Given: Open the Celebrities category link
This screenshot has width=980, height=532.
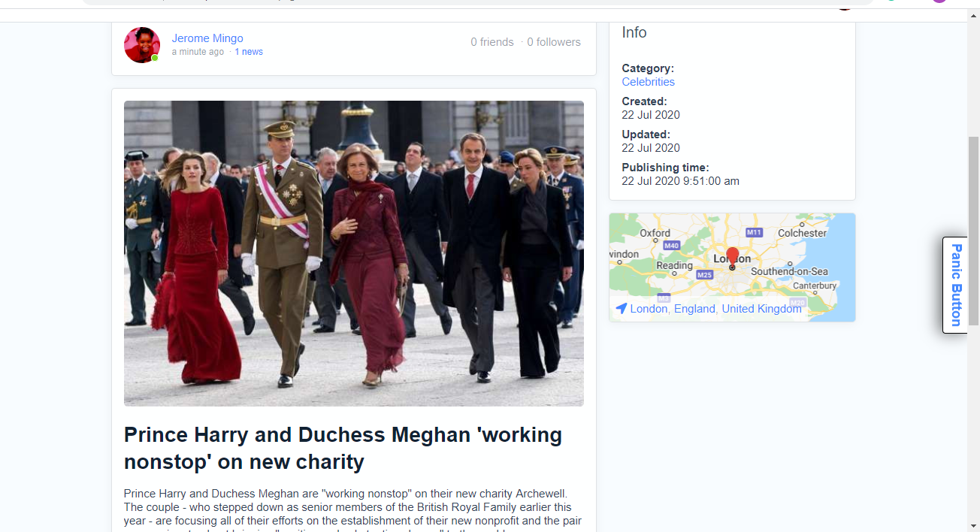Looking at the screenshot, I should [648, 82].
